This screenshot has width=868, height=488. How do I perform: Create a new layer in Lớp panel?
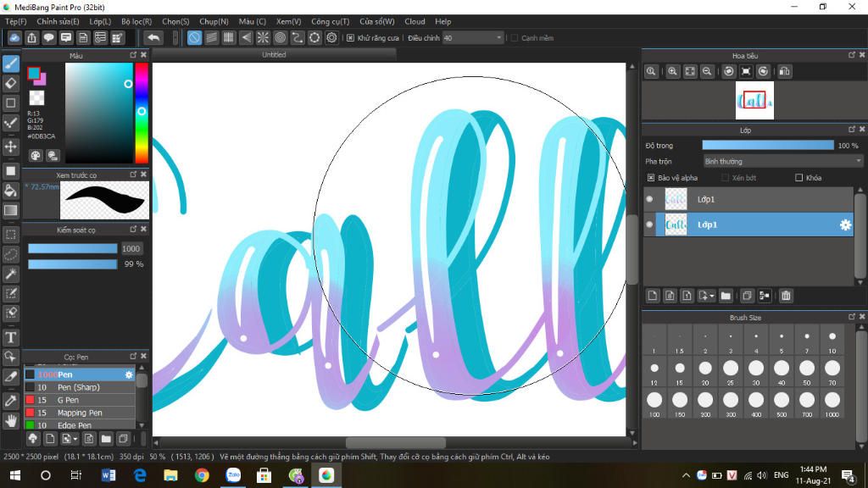pos(653,296)
